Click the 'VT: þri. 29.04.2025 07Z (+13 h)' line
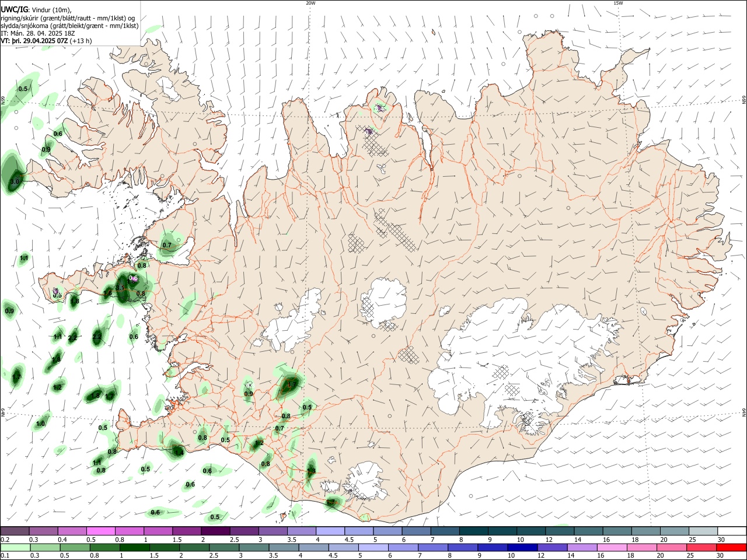This screenshot has height=560, width=747. [x=47, y=41]
